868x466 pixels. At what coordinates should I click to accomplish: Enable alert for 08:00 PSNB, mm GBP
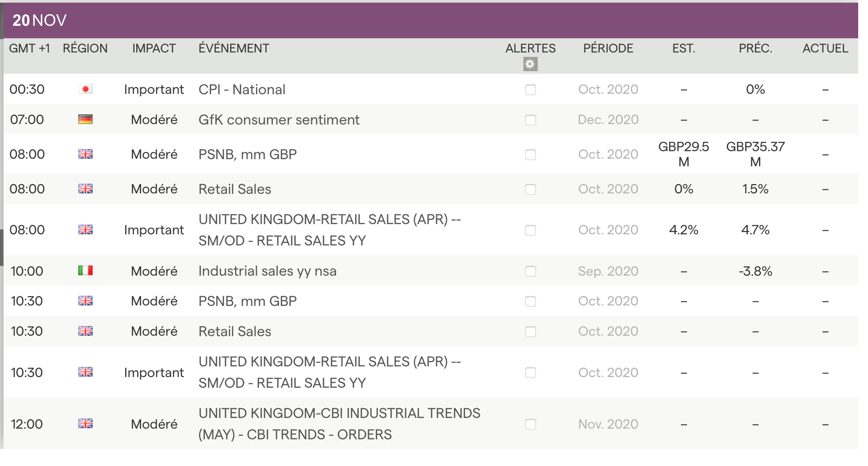tap(530, 155)
